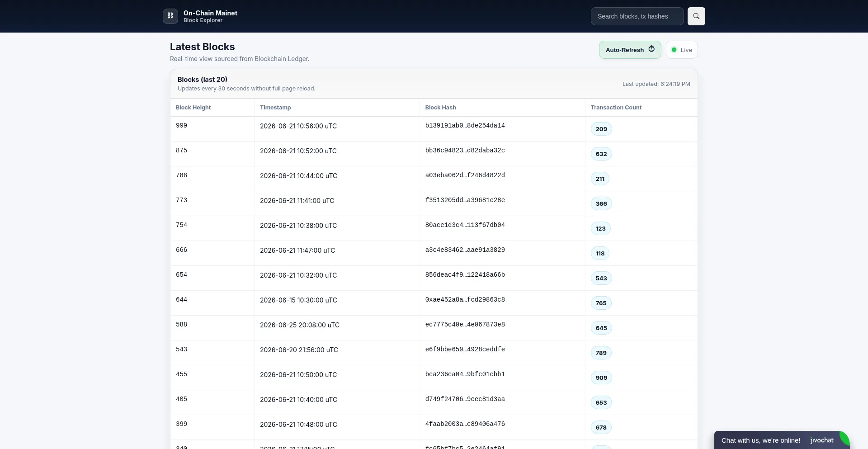
Task: Select block height 644
Action: tap(181, 300)
